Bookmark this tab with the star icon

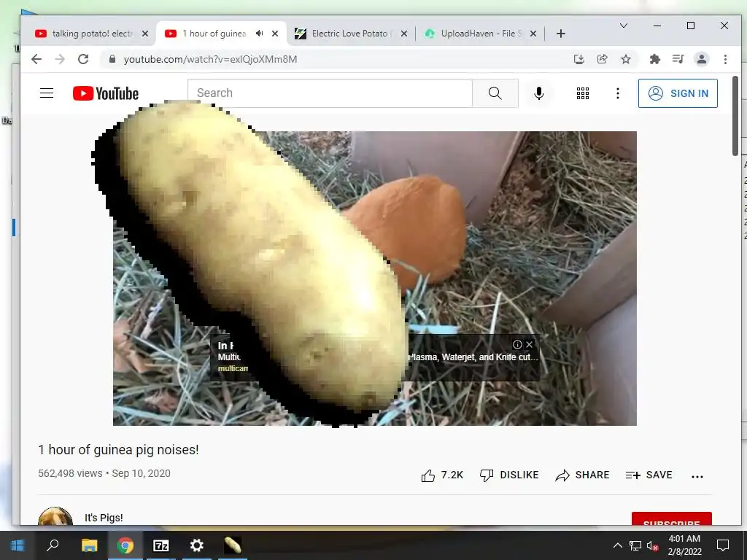(625, 59)
